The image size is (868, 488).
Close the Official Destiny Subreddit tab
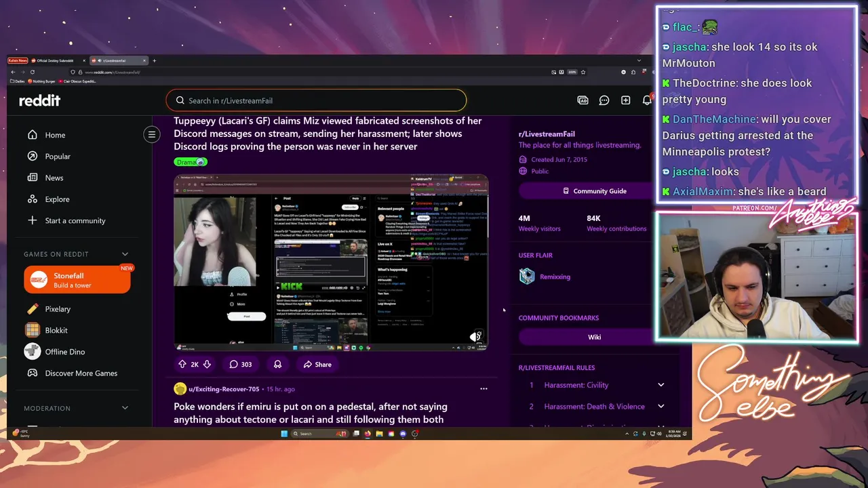(84, 60)
